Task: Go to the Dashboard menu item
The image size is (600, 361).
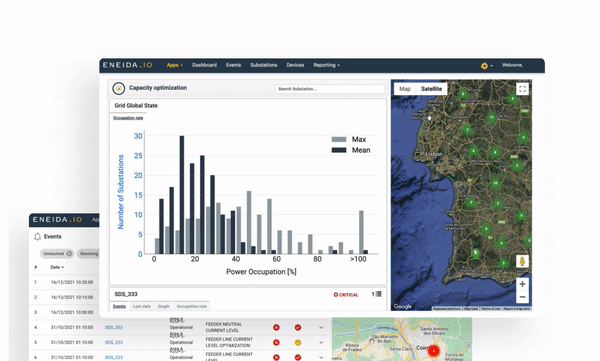Action: click(204, 65)
